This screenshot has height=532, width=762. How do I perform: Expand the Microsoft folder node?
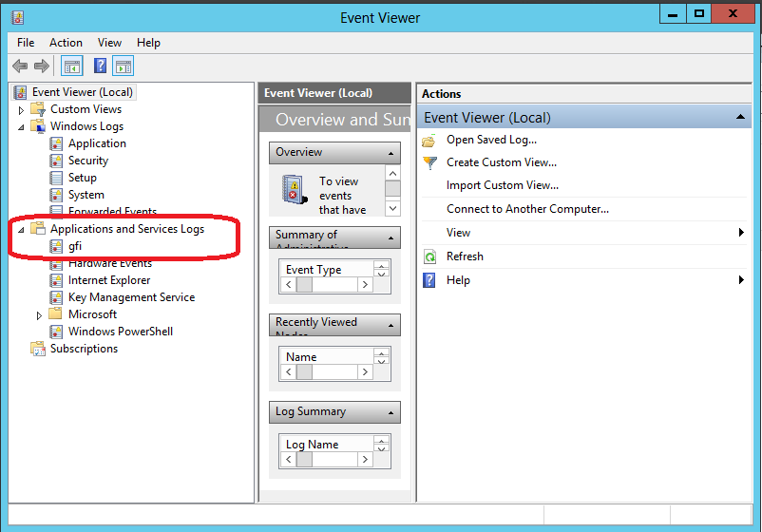click(x=40, y=315)
